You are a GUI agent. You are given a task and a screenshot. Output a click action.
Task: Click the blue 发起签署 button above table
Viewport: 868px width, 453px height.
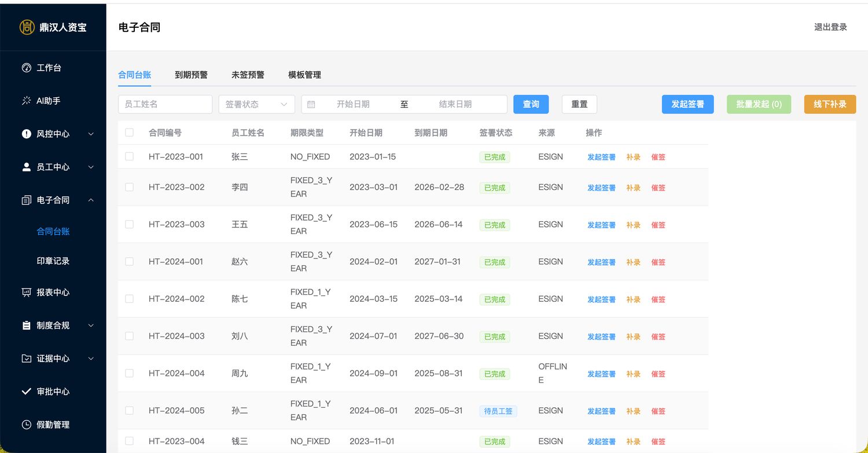click(688, 104)
